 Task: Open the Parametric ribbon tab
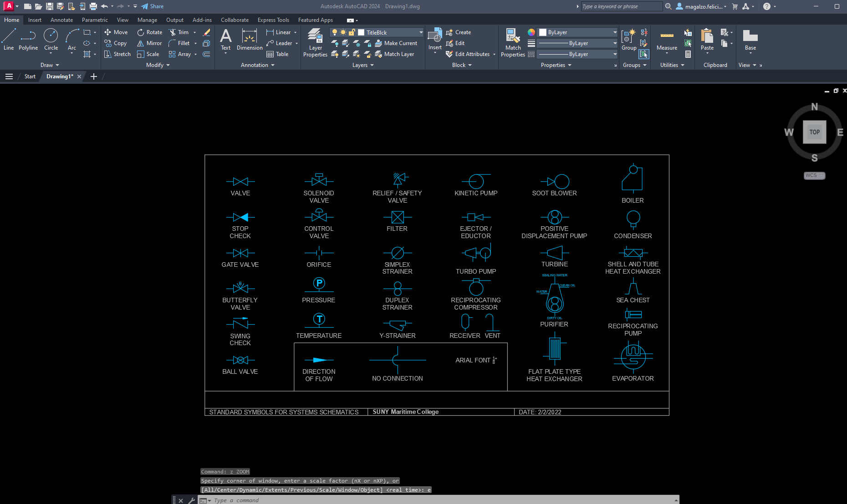tap(95, 20)
